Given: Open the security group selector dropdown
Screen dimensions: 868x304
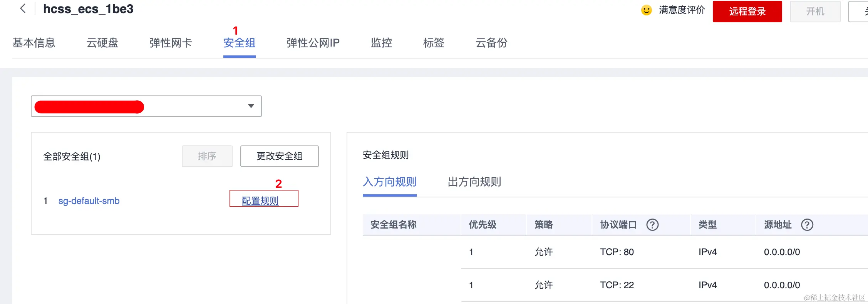Looking at the screenshot, I should tap(146, 106).
